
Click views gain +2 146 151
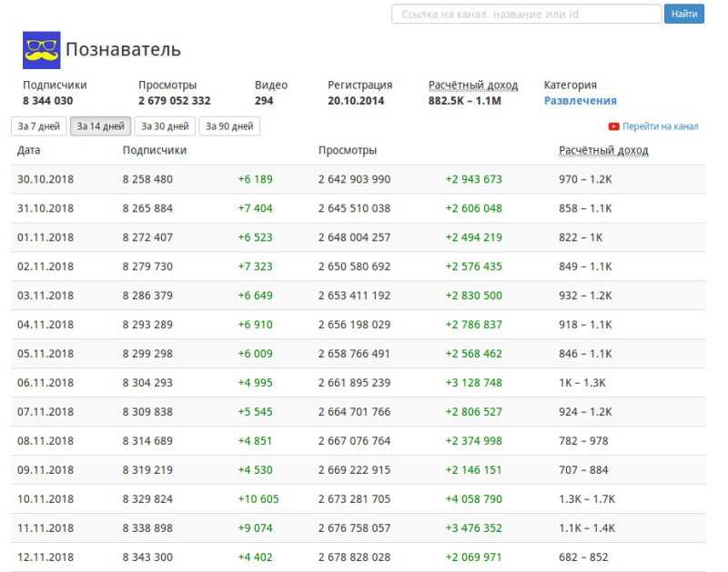473,470
